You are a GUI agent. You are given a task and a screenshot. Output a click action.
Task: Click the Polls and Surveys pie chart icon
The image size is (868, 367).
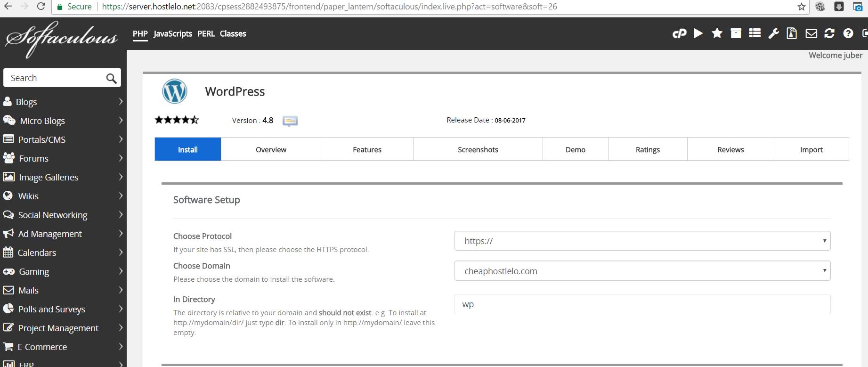[8, 309]
